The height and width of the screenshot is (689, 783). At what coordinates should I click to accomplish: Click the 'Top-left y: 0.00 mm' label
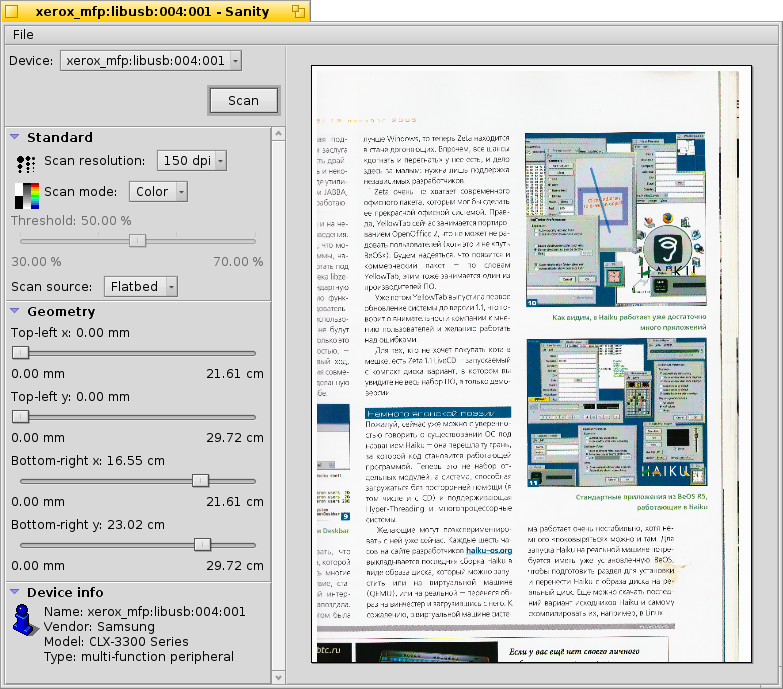tap(70, 396)
